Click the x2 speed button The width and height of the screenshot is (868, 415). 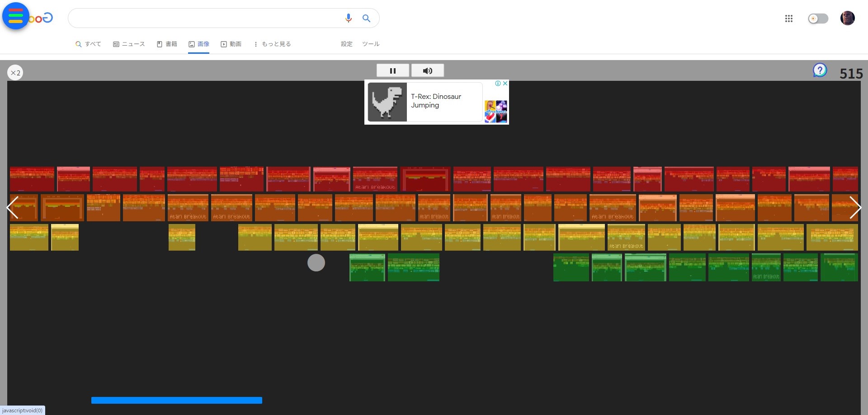pos(15,73)
